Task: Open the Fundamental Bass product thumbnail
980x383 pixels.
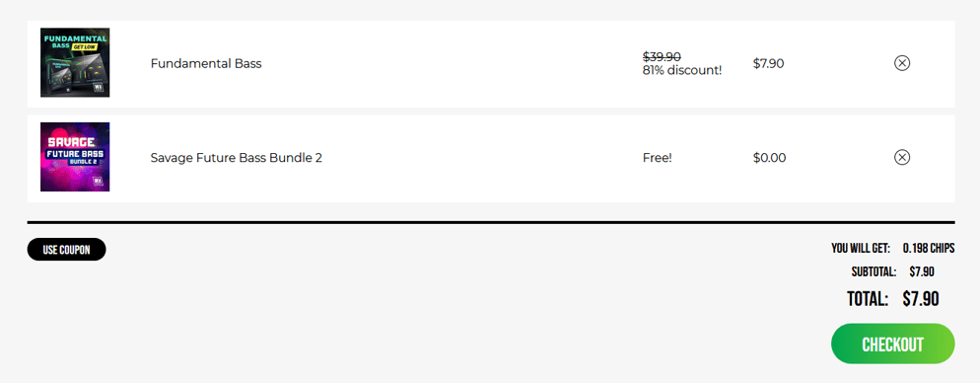Action: click(x=75, y=62)
